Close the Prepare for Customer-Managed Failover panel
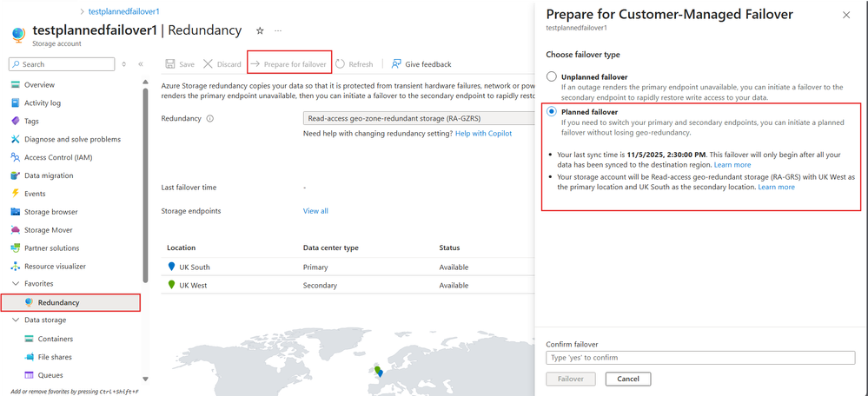Screen dimensions: 868x396 click(x=846, y=16)
